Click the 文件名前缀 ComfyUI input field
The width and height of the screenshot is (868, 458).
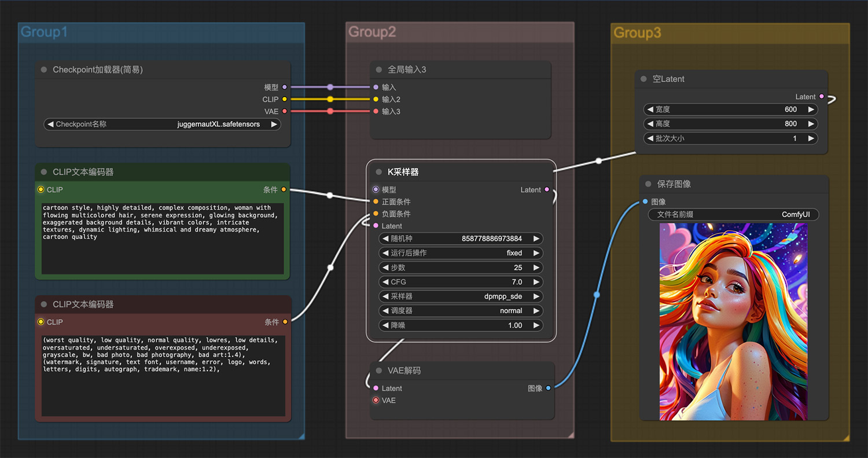coord(733,214)
